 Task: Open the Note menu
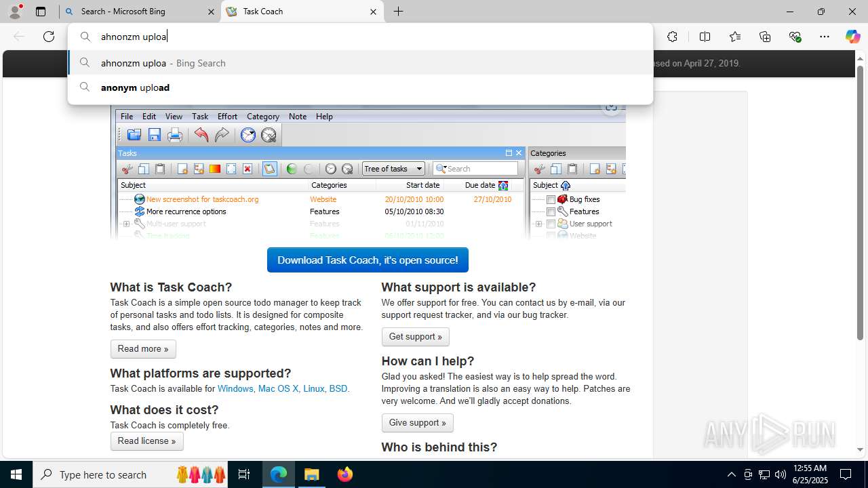298,117
